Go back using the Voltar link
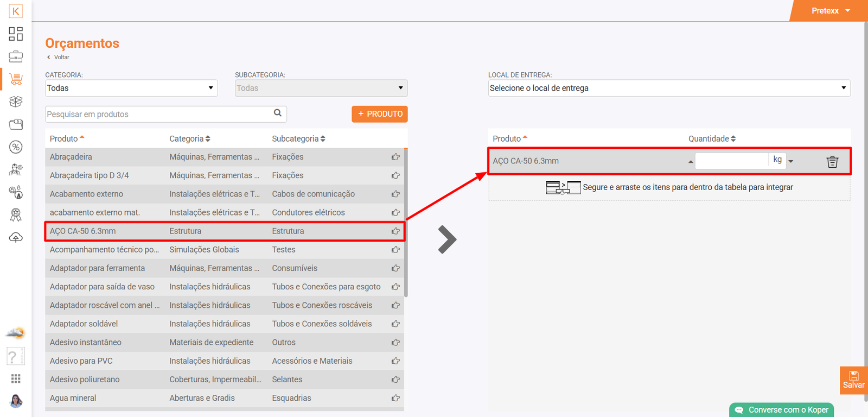This screenshot has height=417, width=868. click(x=61, y=57)
